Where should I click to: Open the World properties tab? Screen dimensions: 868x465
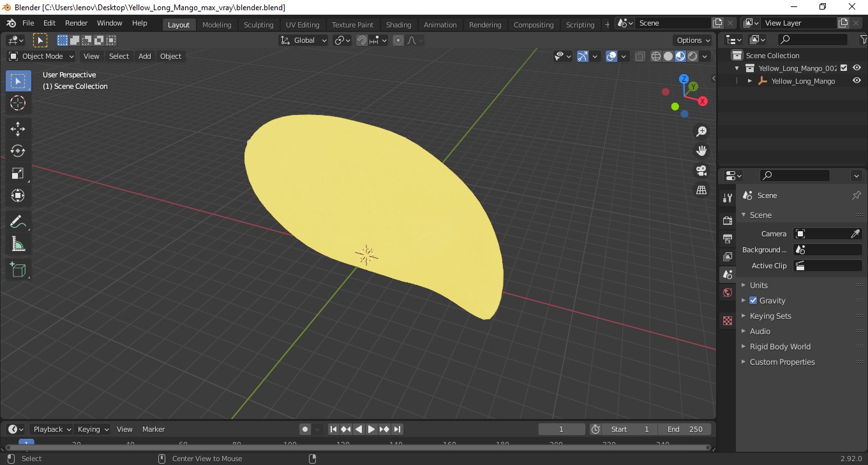click(x=728, y=293)
